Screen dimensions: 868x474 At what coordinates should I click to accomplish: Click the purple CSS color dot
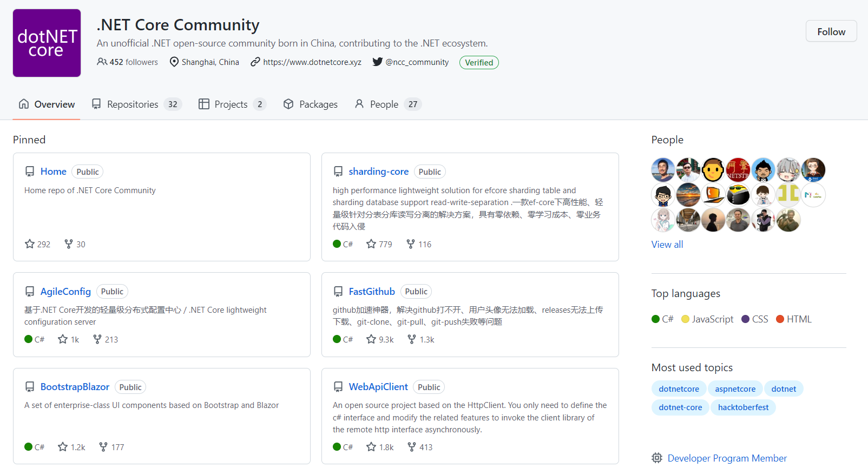pos(746,319)
